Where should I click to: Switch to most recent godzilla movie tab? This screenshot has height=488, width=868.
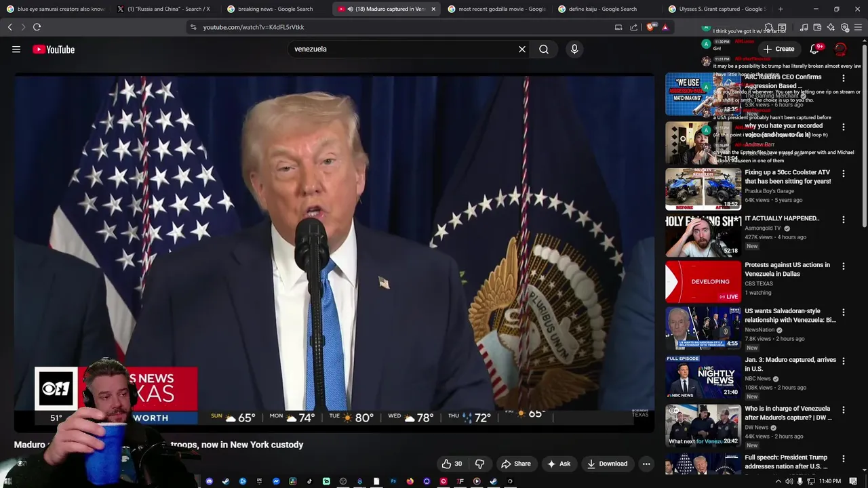497,9
